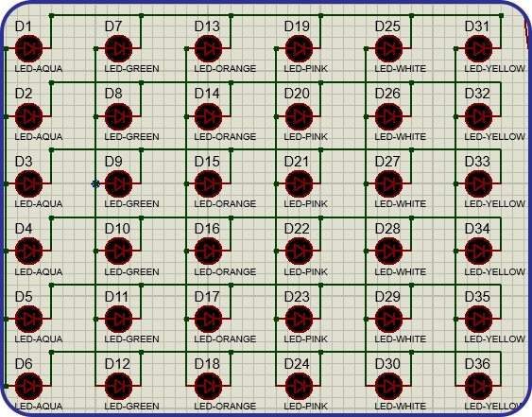Click the D34 reference designator label
Screen dimensions: 532x417
point(477,229)
